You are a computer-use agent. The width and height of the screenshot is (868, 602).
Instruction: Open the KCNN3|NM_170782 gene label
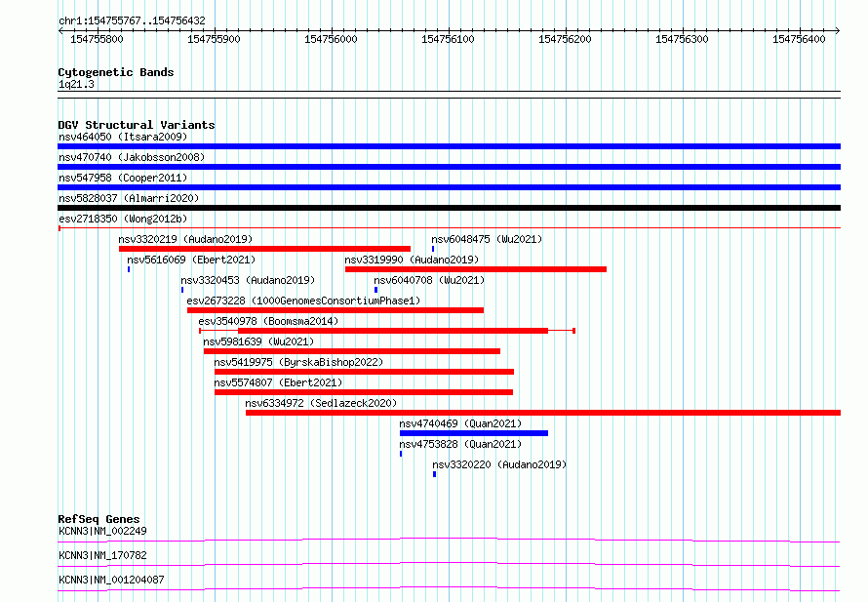102,555
